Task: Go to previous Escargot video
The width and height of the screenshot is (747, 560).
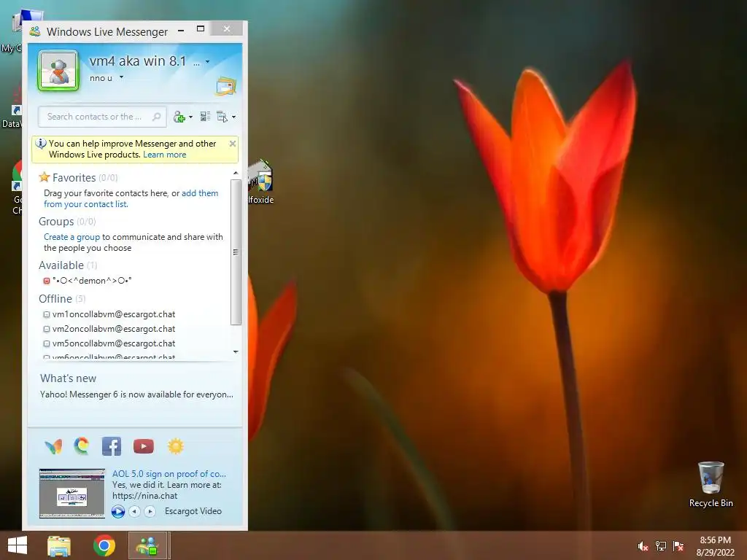Action: pos(134,511)
